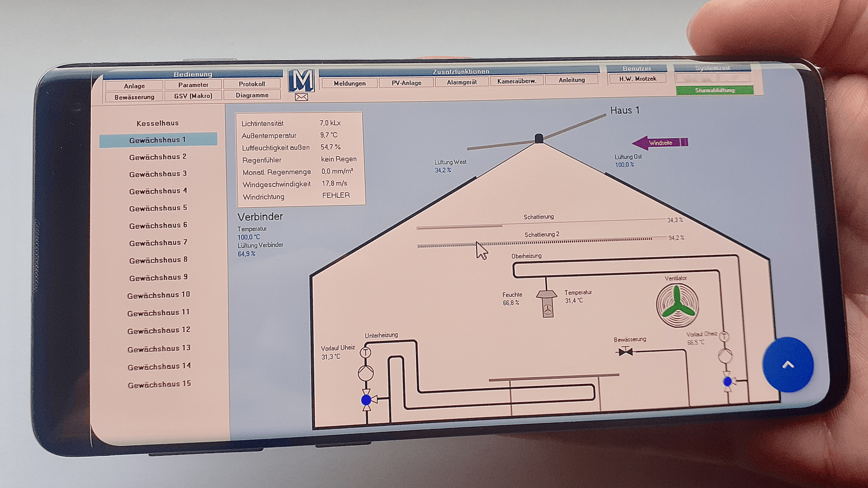The image size is (868, 488).
Task: Open the Diagramme section
Action: click(x=252, y=95)
